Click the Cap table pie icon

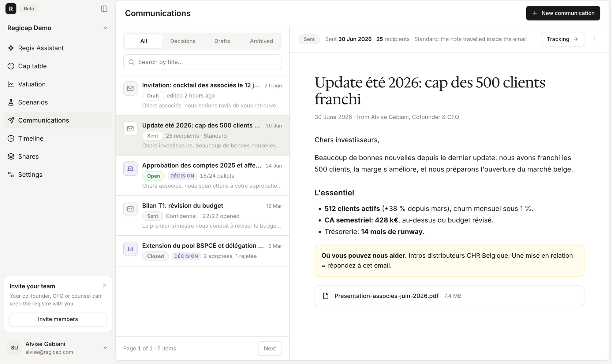11,66
